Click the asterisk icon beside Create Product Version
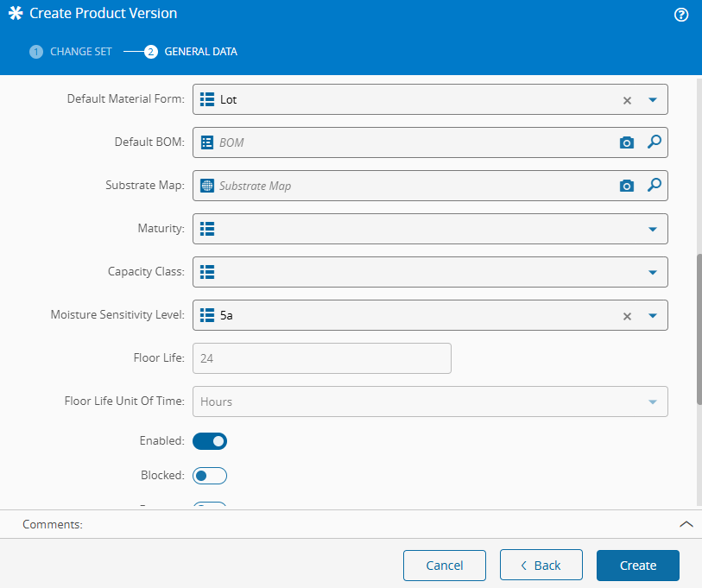 [x=16, y=14]
